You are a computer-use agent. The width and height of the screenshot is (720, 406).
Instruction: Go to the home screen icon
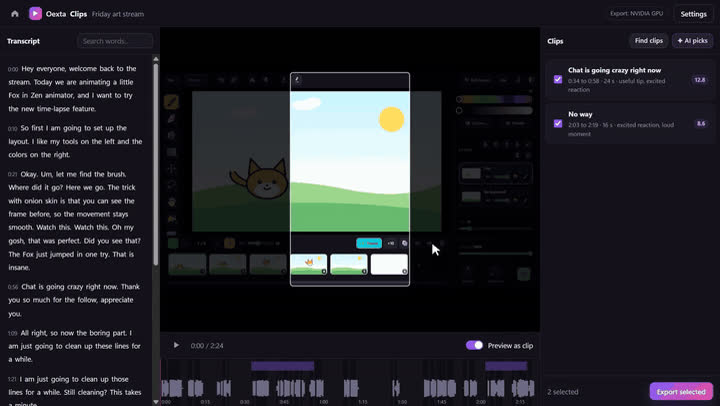(x=15, y=14)
